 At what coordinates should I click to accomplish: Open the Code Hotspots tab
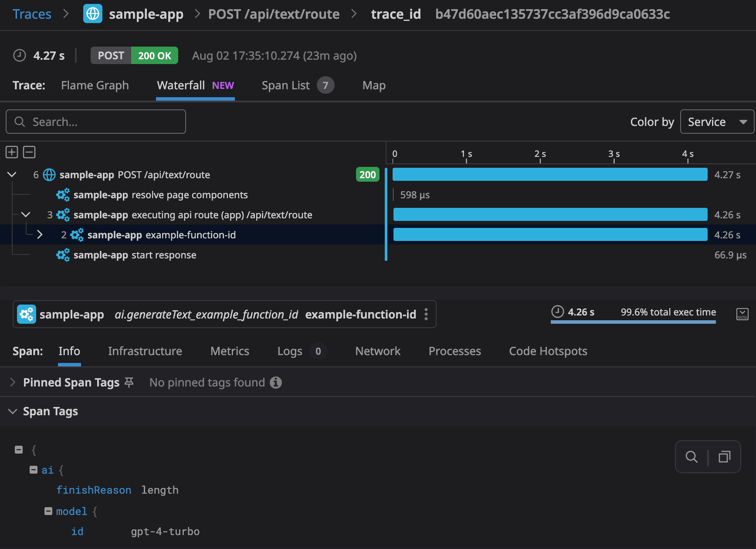click(x=548, y=351)
